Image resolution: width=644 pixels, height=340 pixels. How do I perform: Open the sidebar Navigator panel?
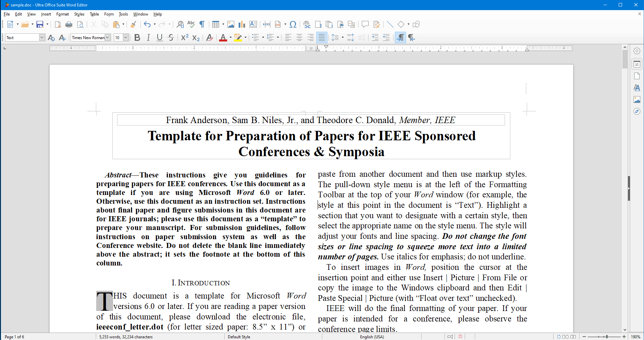(x=637, y=111)
